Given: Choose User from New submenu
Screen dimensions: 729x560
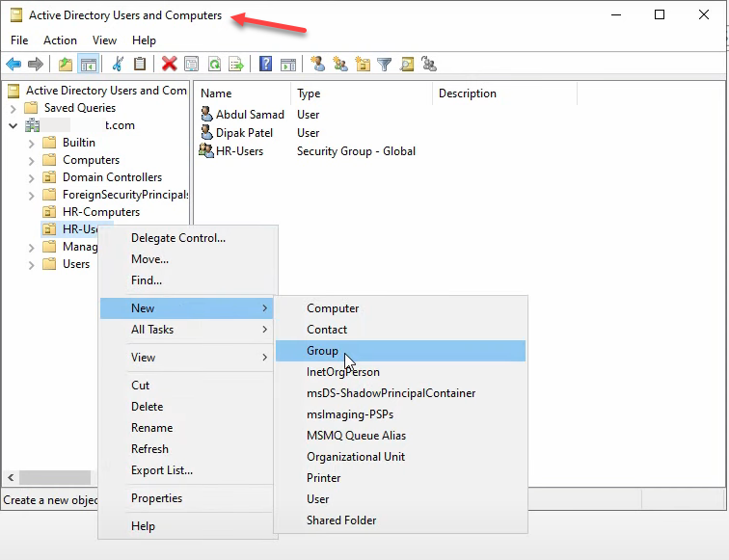Looking at the screenshot, I should tap(401, 499).
